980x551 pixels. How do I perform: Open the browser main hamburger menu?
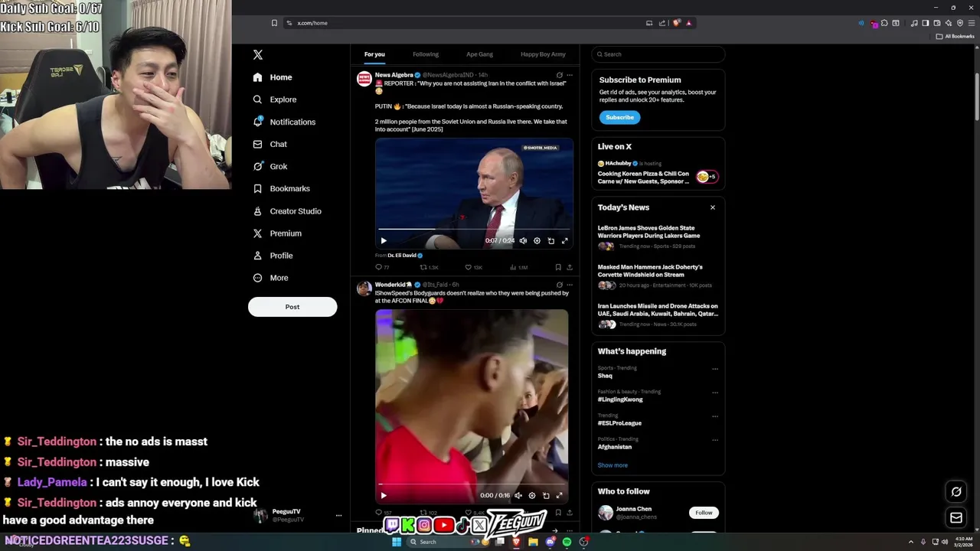(x=970, y=23)
